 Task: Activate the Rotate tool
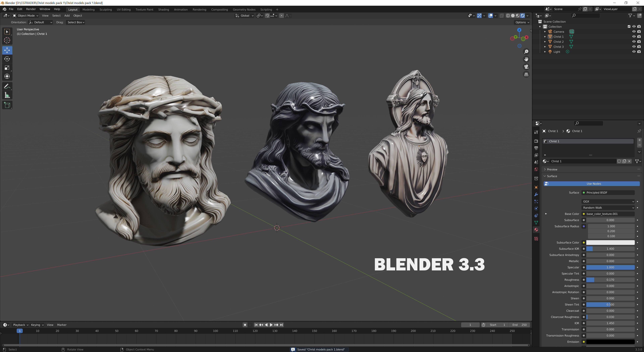[7, 59]
